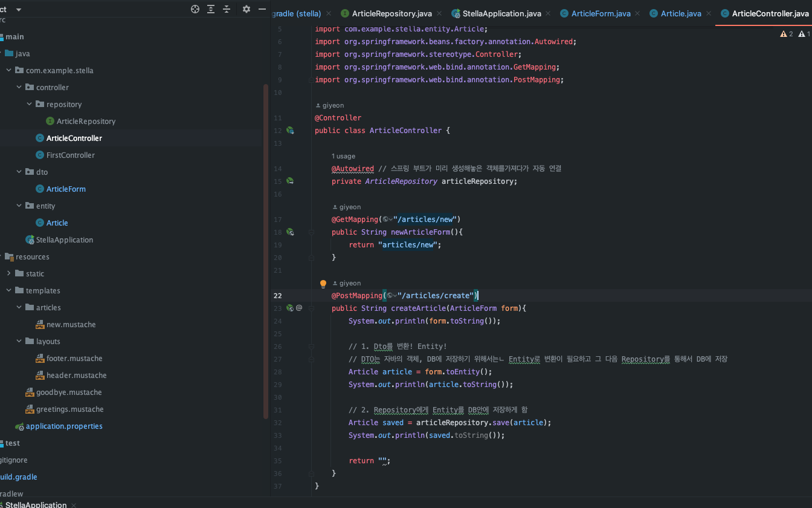Close the ArticleForm.java tab

(637, 13)
